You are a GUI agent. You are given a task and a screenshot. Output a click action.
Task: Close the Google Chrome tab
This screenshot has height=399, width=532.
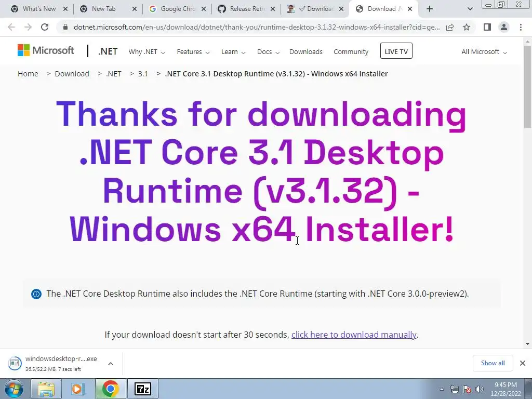pyautogui.click(x=204, y=9)
